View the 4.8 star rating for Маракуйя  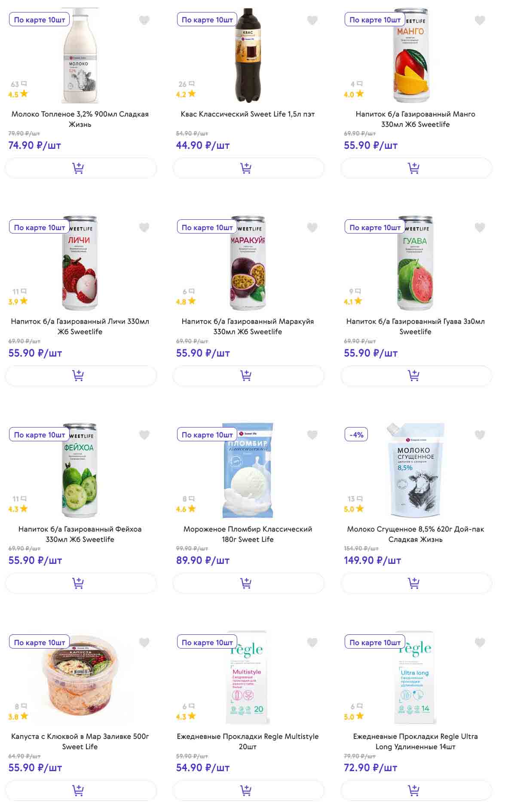coord(186,301)
